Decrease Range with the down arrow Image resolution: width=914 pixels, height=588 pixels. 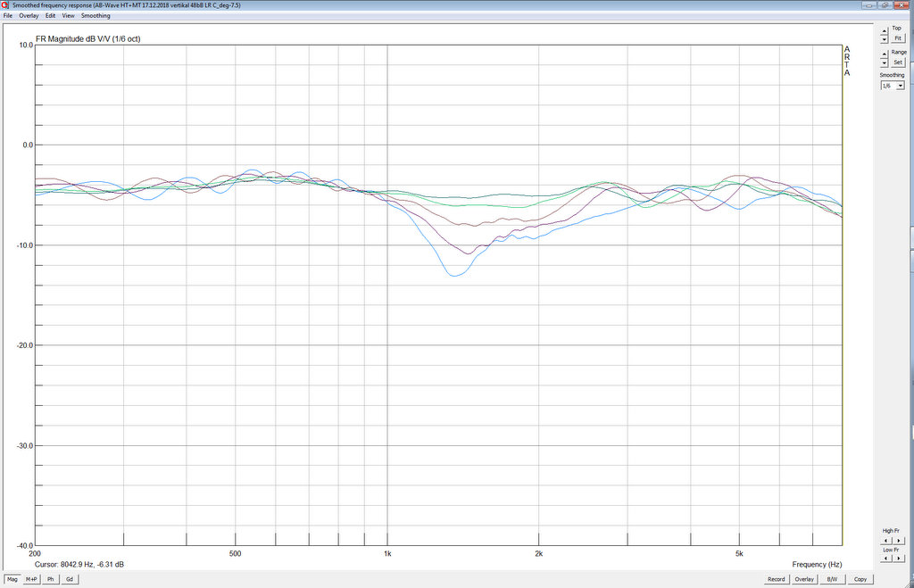(x=885, y=62)
